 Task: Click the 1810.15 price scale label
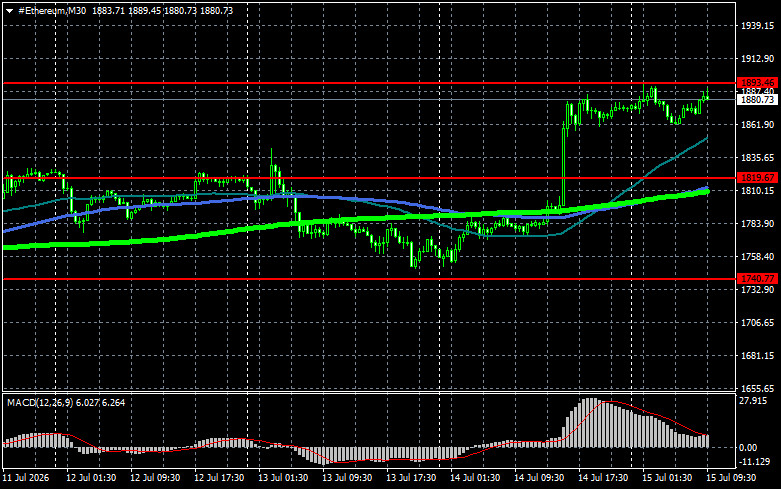[x=757, y=191]
